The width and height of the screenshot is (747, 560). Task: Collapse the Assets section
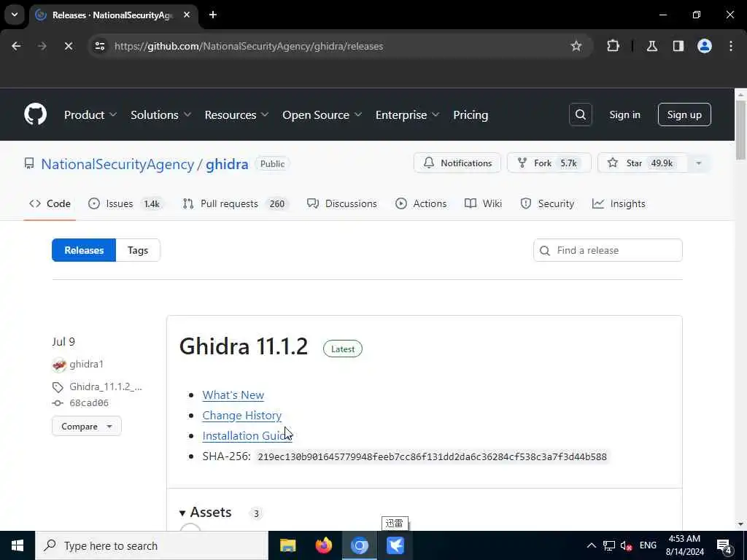[205, 513]
